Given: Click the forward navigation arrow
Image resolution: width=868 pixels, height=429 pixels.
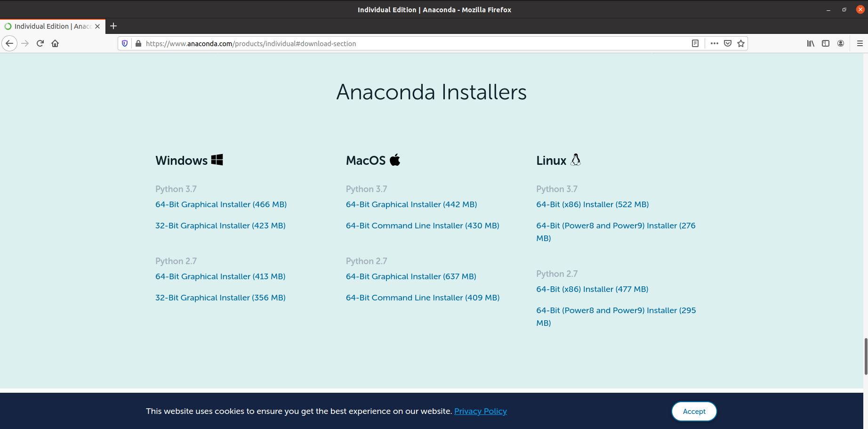Looking at the screenshot, I should [25, 43].
